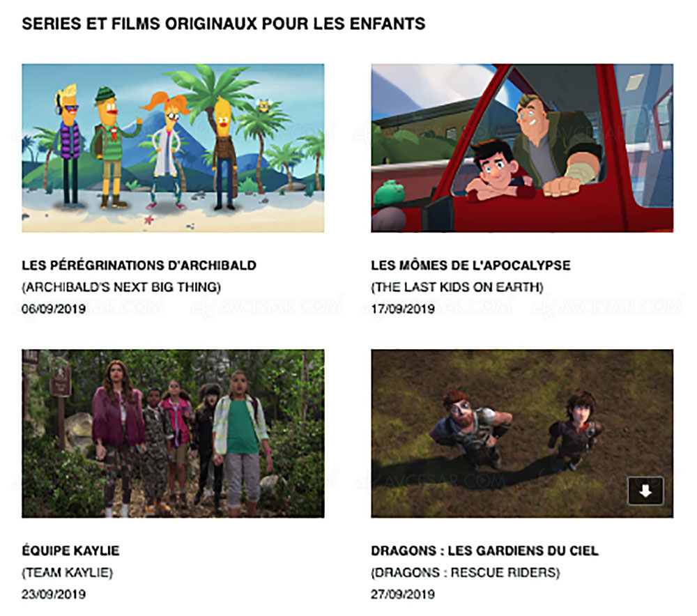Click the bee character in Archibald image
Viewport: 697px width, 616px height.
[x=263, y=105]
